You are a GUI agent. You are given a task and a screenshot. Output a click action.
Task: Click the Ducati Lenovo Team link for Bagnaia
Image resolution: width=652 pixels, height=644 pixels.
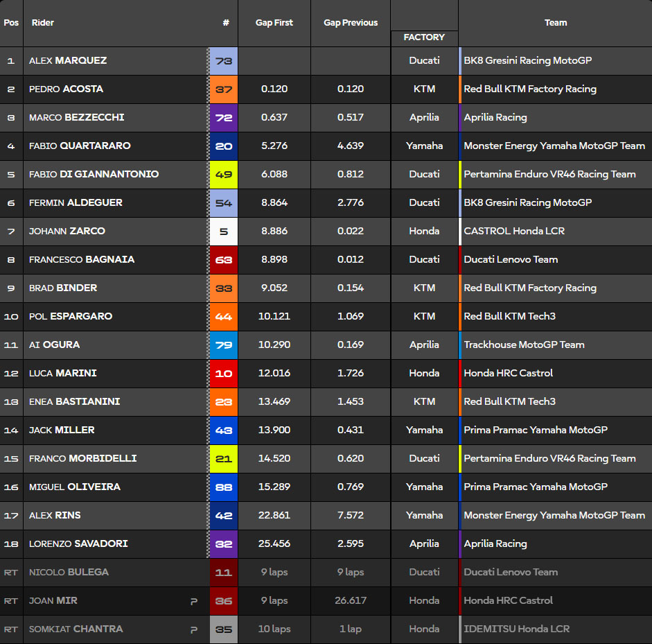(x=511, y=260)
